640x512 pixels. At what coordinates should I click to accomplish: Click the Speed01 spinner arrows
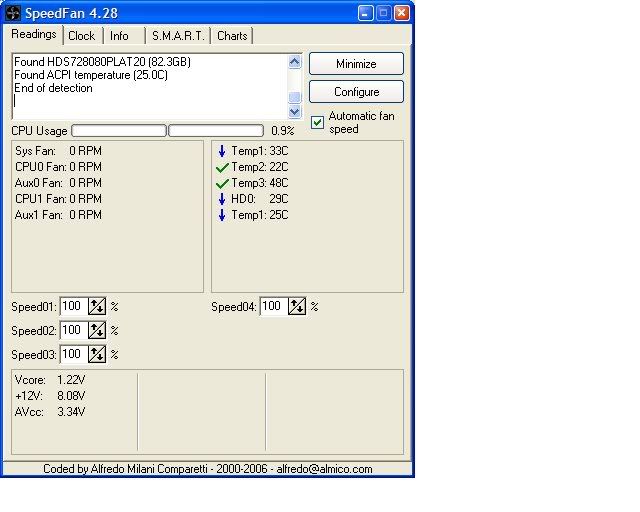point(97,306)
